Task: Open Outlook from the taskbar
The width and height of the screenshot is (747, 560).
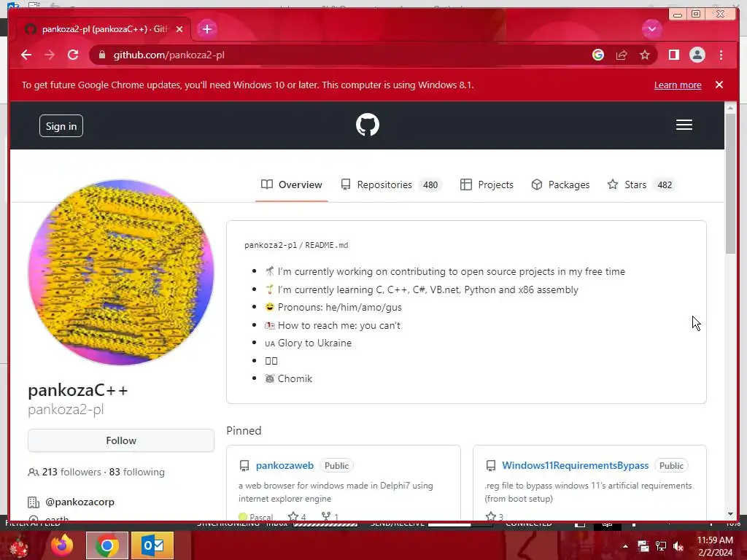Action: (152, 545)
